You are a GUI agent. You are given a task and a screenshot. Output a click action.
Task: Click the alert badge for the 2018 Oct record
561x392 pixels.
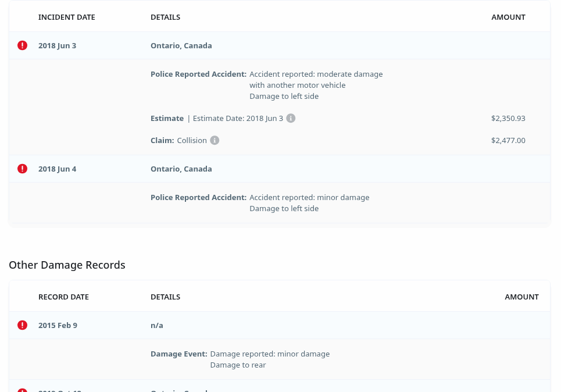22,390
